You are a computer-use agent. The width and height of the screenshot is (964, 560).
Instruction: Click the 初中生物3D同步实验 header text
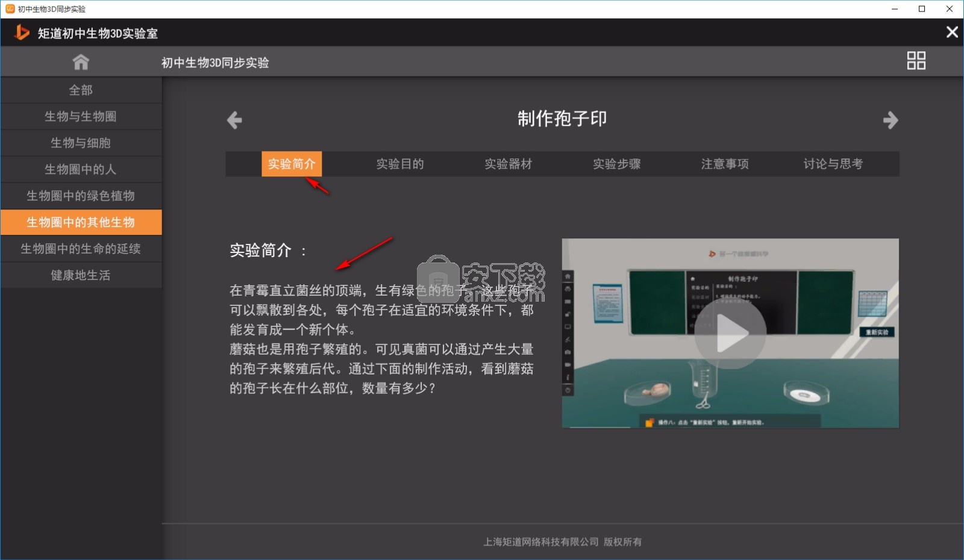pos(215,63)
